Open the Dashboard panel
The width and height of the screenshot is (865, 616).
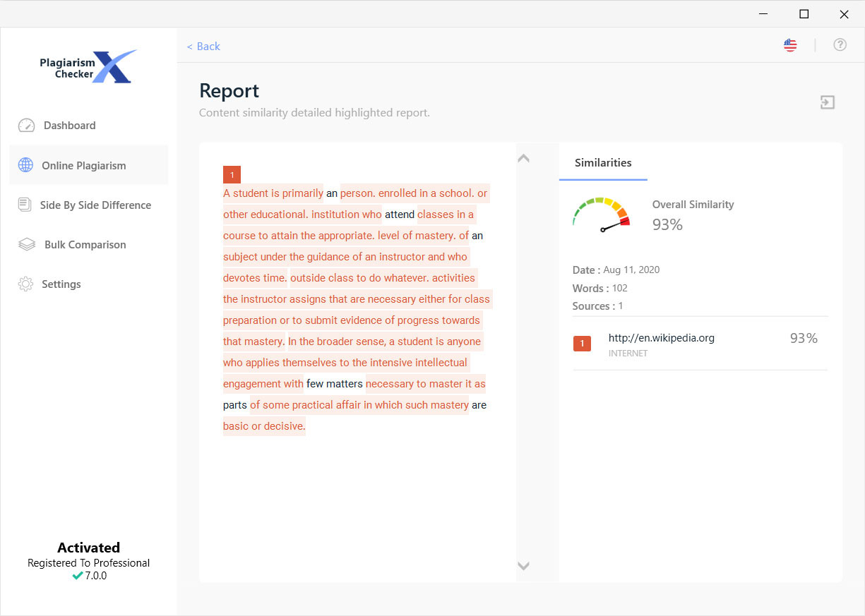[x=68, y=125]
